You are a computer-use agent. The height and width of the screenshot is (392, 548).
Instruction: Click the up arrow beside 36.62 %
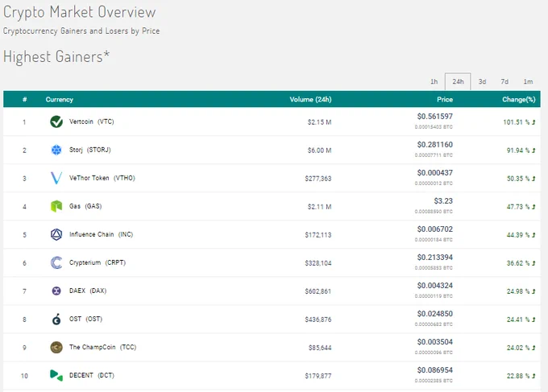point(533,263)
